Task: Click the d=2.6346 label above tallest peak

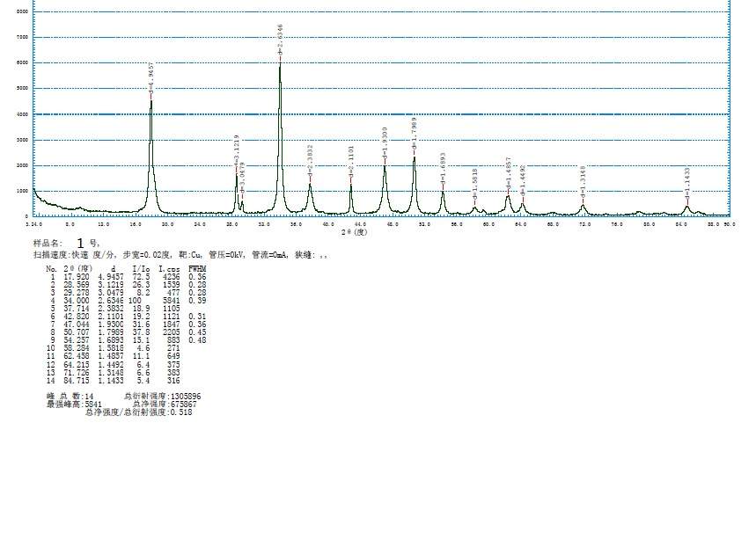Action: point(281,39)
